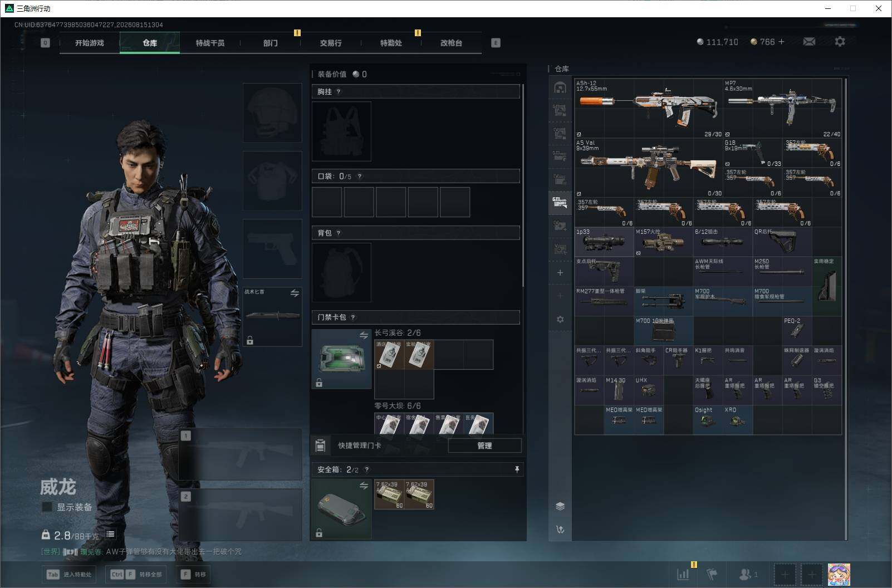892x588 pixels.
Task: Click the sort icon at warehouse sidebar bottom
Action: 560,530
